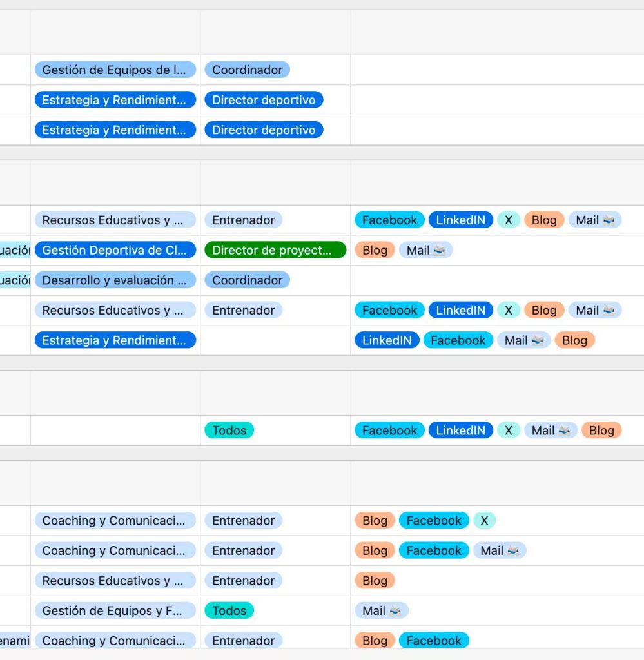Viewport: 644px width, 660px height.
Task: Select the Blog tag beside Director de proyect...
Action: coord(375,250)
